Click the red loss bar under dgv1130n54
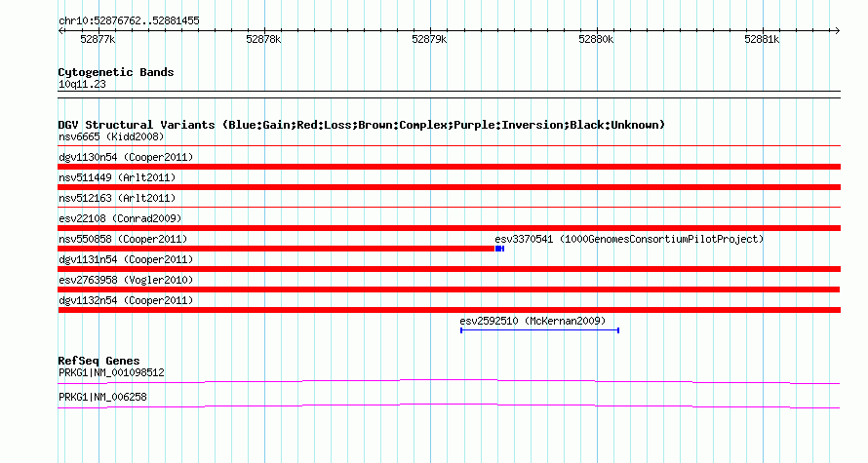The image size is (868, 463). (449, 167)
